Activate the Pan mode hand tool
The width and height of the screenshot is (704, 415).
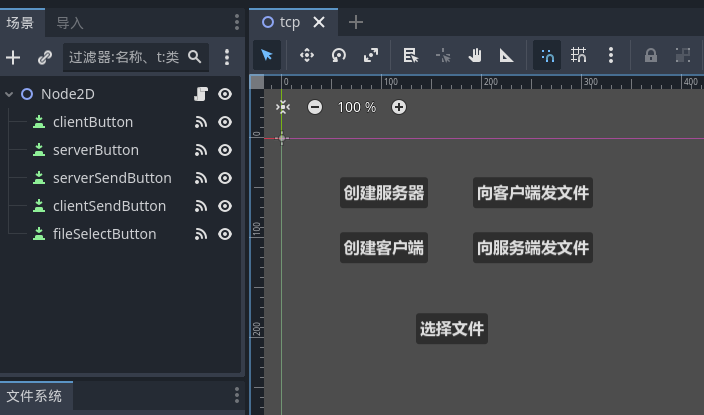pyautogui.click(x=475, y=56)
